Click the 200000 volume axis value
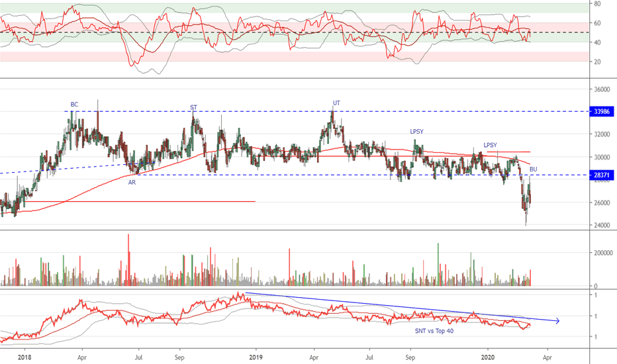The width and height of the screenshot is (617, 364). pyautogui.click(x=603, y=253)
